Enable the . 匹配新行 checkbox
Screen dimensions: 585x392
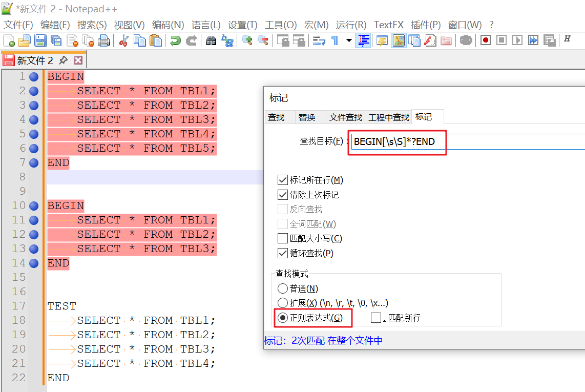(376, 318)
